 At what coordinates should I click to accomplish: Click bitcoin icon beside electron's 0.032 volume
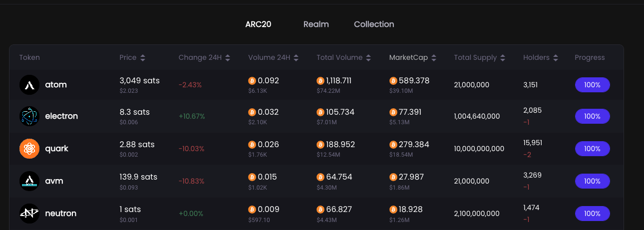(x=252, y=112)
